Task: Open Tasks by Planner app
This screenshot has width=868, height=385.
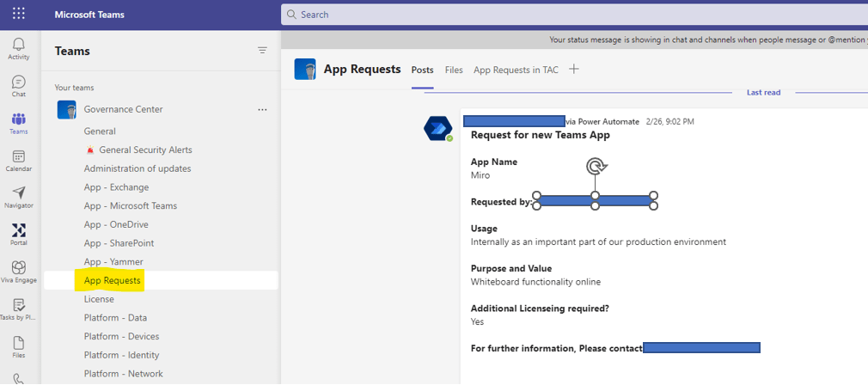Action: [18, 309]
